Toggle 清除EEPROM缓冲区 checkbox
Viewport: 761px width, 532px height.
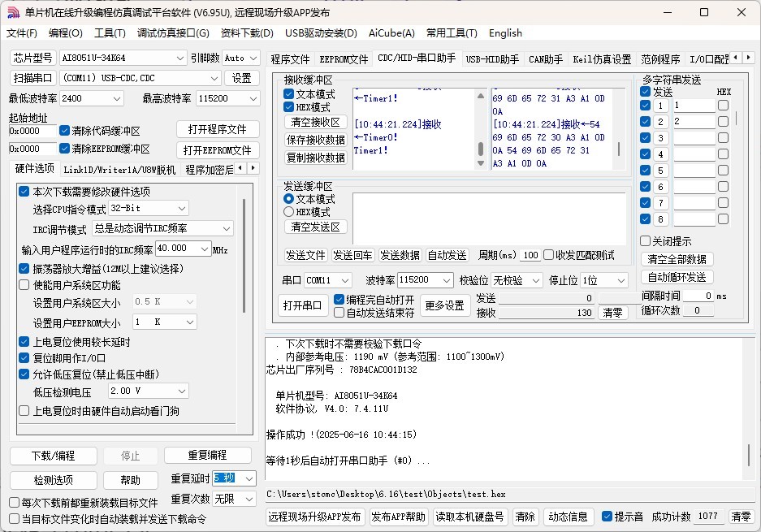64,148
